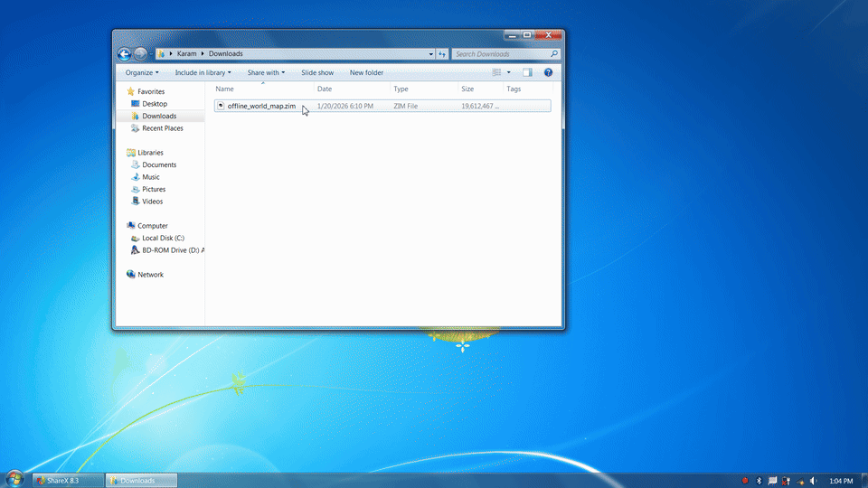This screenshot has width=868, height=488.
Task: Click the red recording tray icon
Action: click(745, 481)
